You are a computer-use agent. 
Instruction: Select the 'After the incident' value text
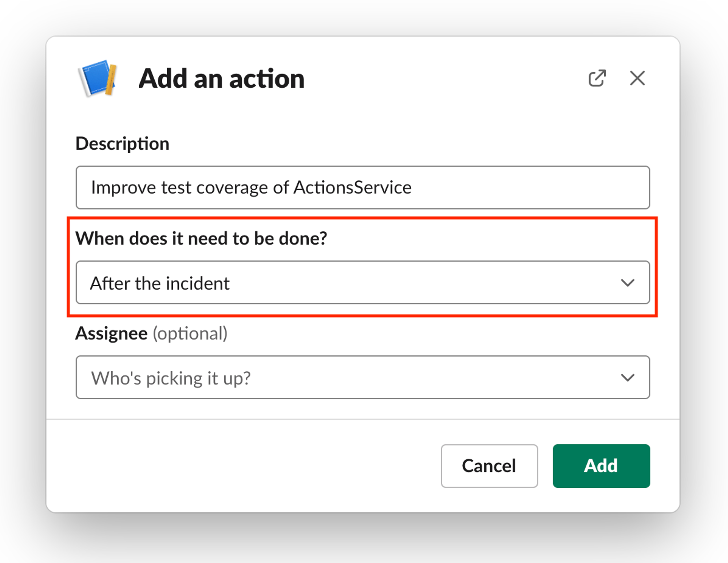(160, 283)
